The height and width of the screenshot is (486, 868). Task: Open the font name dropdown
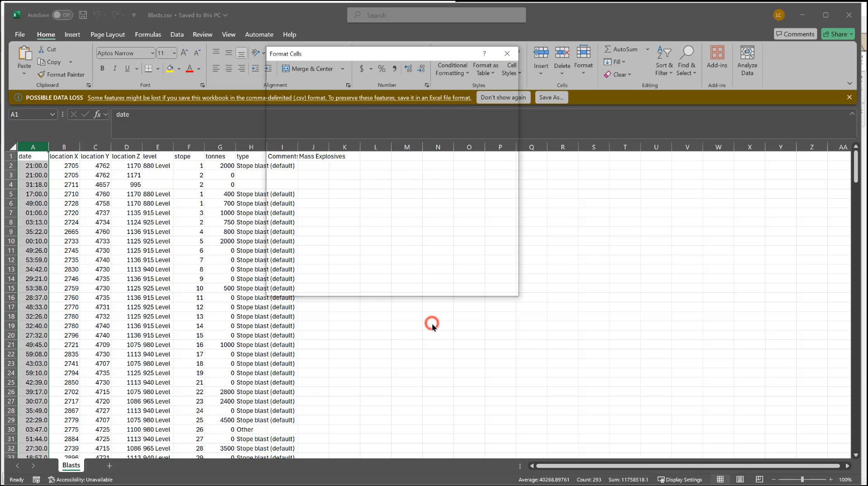coord(152,53)
